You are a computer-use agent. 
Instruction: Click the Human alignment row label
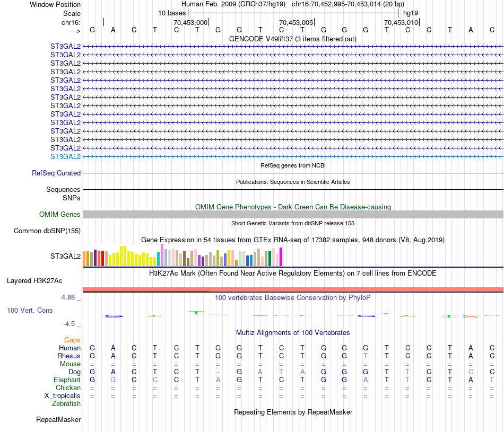[x=69, y=348]
